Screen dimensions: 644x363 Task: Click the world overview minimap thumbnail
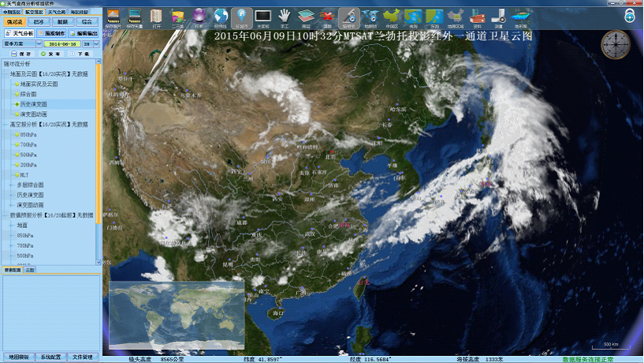[177, 315]
